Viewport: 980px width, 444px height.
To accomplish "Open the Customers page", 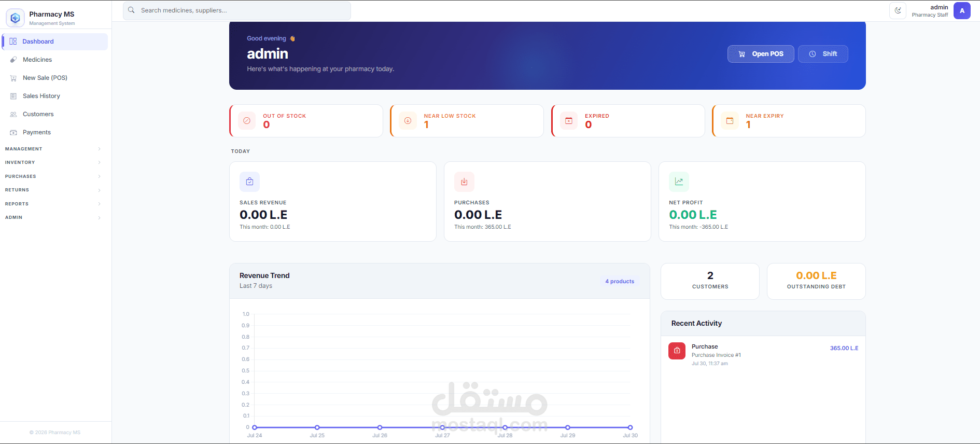I will tap(55, 114).
